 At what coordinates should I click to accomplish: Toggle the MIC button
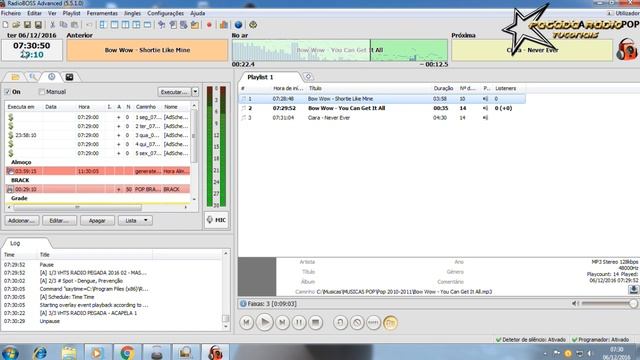[x=216, y=220]
